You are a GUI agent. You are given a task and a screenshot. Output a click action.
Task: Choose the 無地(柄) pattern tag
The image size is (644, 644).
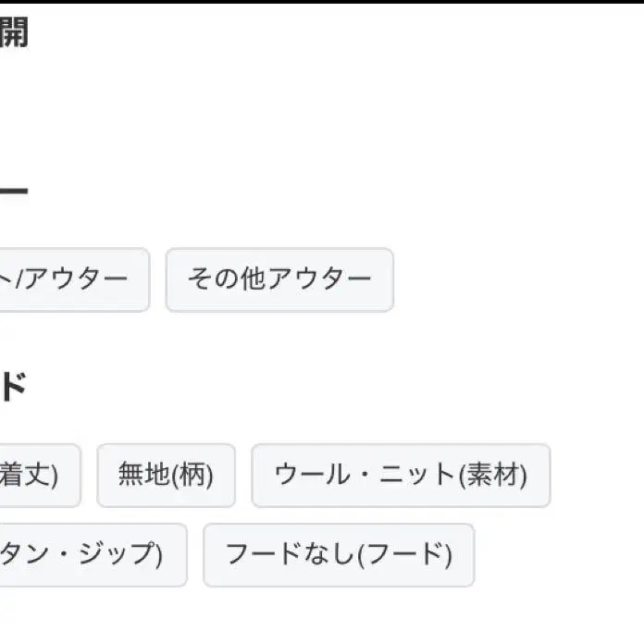pyautogui.click(x=166, y=476)
